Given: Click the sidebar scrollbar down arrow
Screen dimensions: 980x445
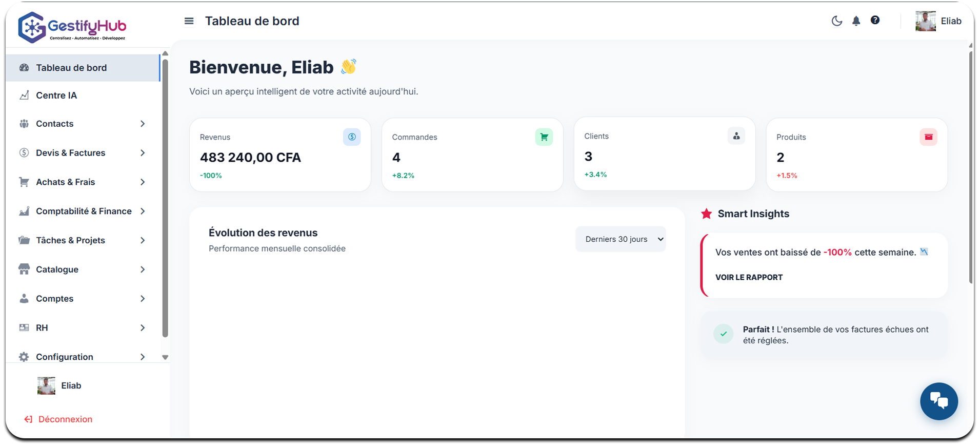Looking at the screenshot, I should coord(165,357).
